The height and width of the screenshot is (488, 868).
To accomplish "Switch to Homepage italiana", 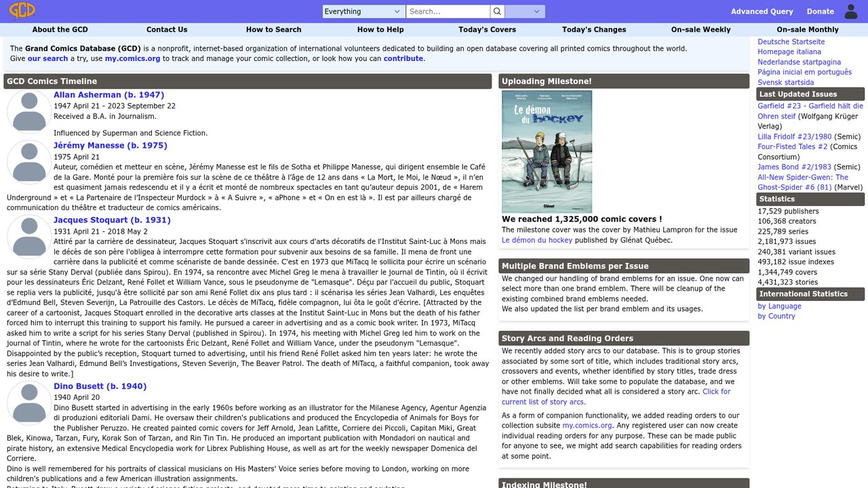I will tap(789, 52).
